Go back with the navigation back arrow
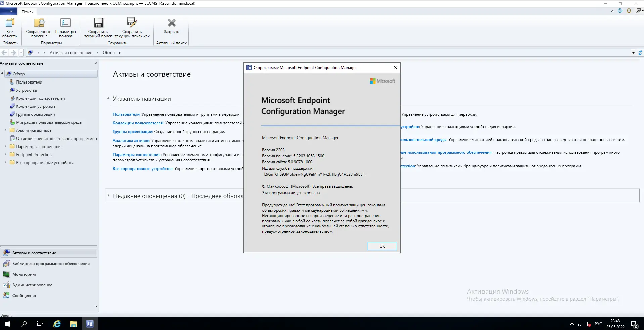The width and height of the screenshot is (644, 330). tap(4, 53)
